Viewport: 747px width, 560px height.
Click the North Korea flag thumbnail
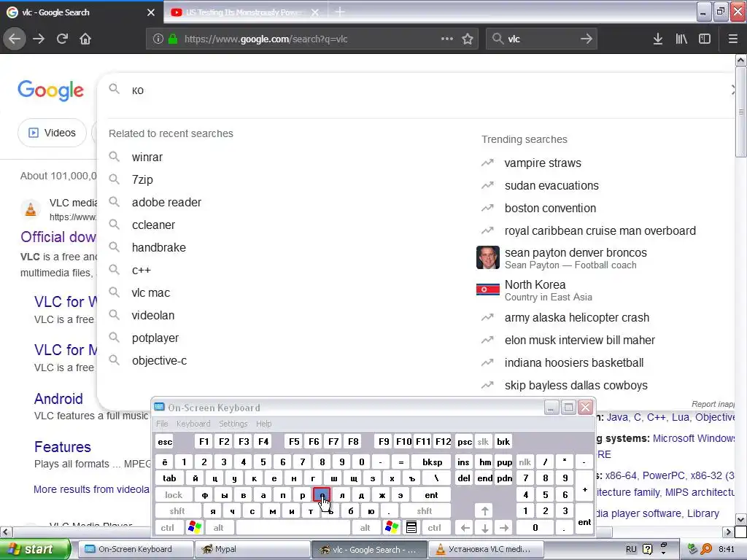488,289
